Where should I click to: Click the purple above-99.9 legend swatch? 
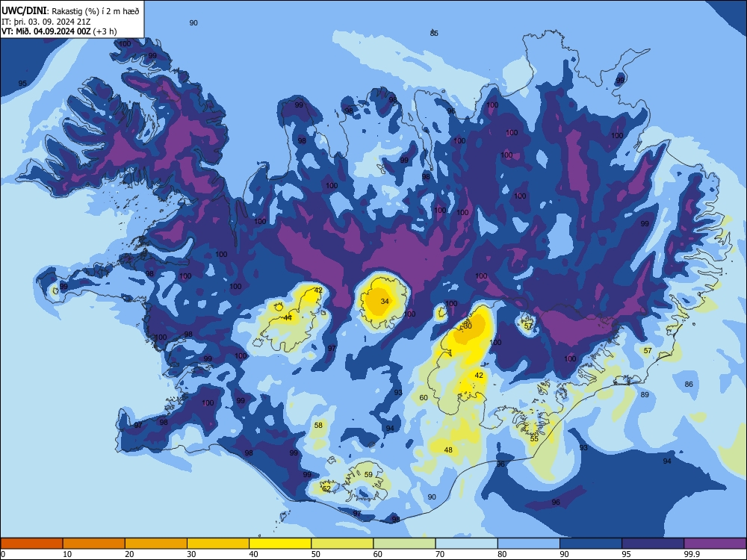coord(715,544)
